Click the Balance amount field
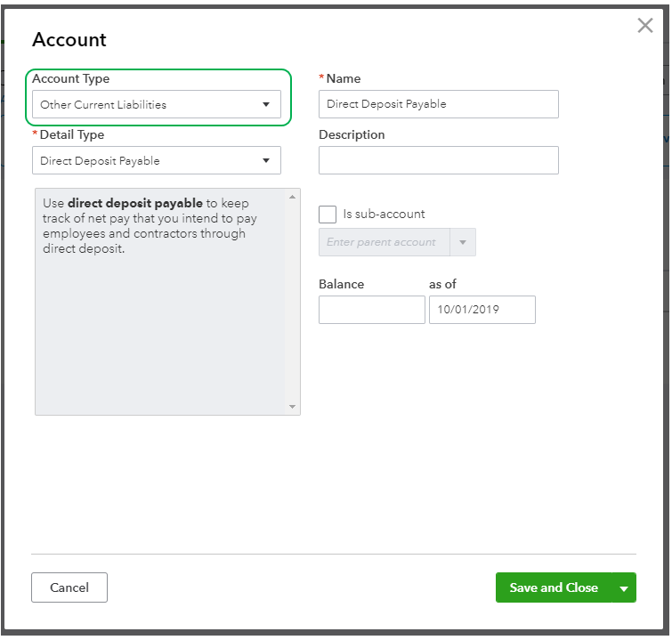This screenshot has width=672, height=640. pyautogui.click(x=371, y=310)
